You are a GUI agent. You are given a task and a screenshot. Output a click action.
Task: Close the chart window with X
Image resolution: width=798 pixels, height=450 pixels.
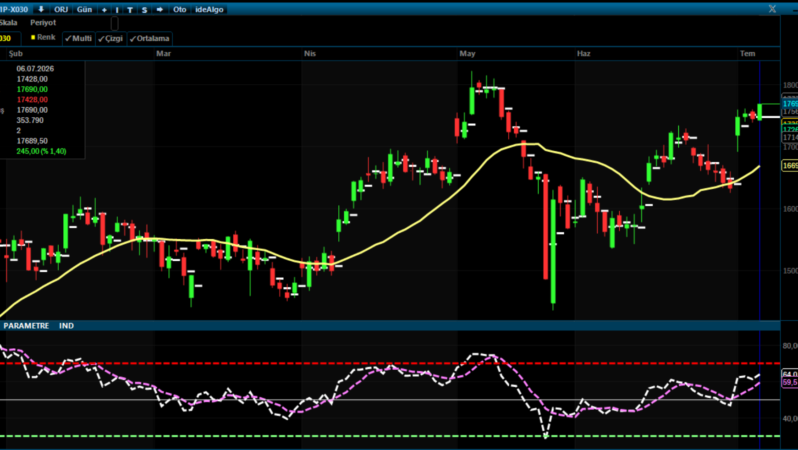pos(772,9)
